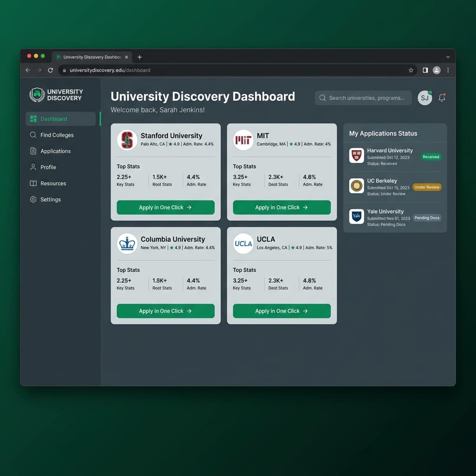Open the UC Berkeley application entry
Image resolution: width=476 pixels, height=476 pixels.
tap(395, 187)
